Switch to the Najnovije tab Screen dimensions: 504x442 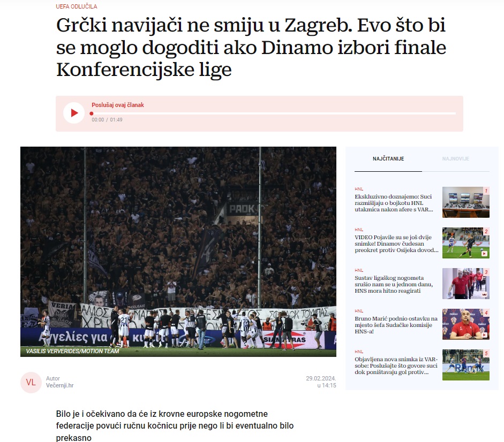click(x=455, y=159)
